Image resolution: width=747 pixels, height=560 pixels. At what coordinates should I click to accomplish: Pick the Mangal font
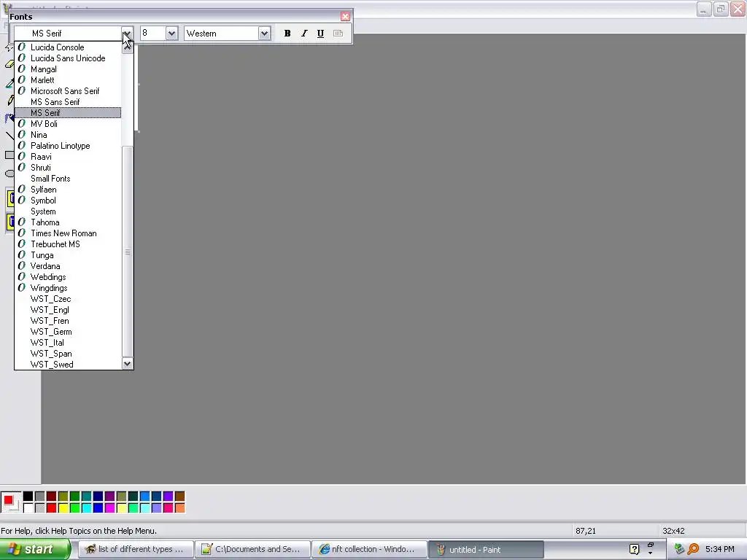click(x=68, y=69)
